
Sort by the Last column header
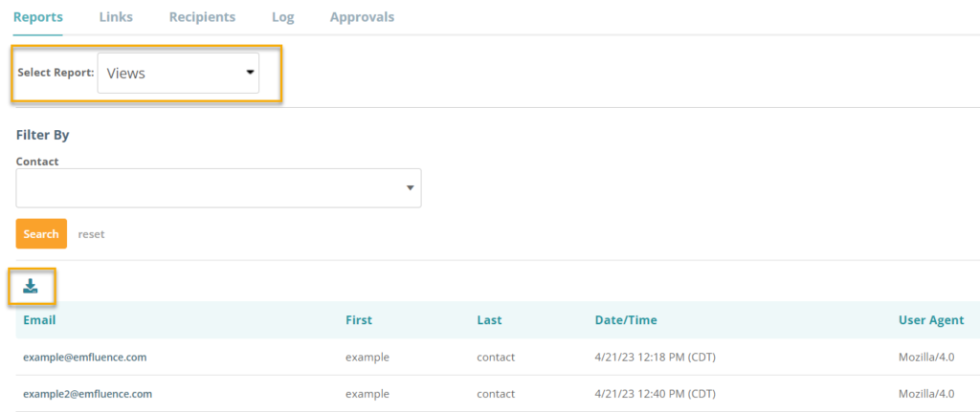(489, 320)
